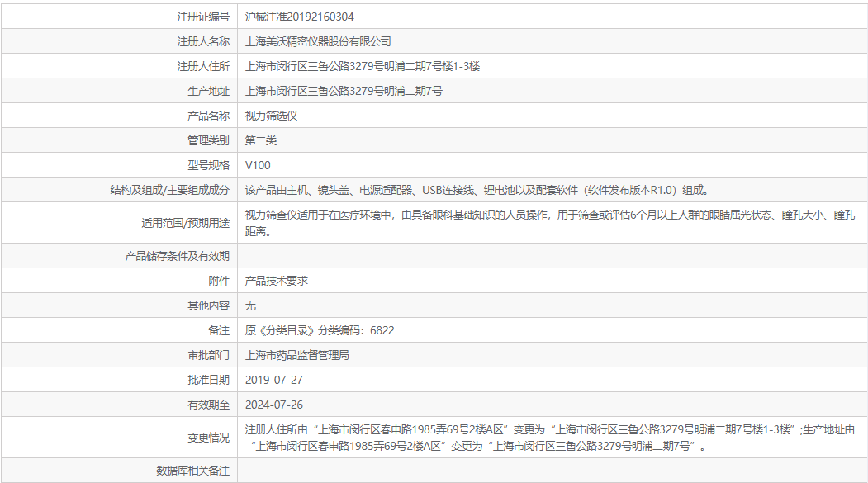Click approval date 2019-07-27
868x483 pixels.
(274, 380)
